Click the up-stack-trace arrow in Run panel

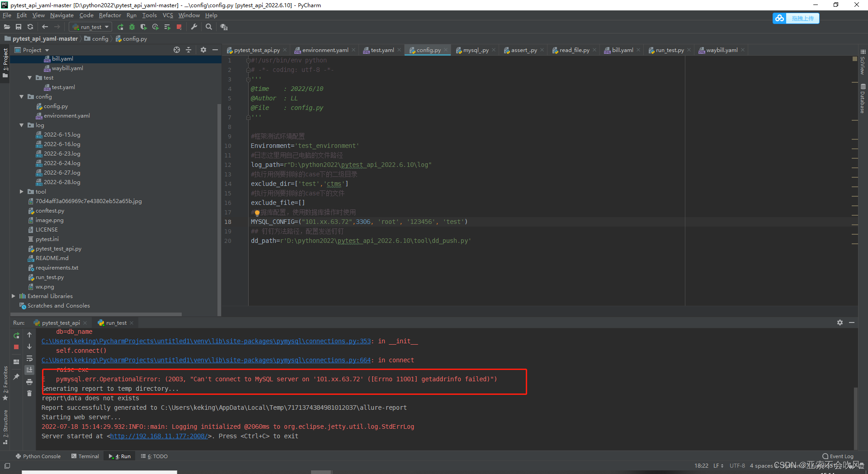29,335
